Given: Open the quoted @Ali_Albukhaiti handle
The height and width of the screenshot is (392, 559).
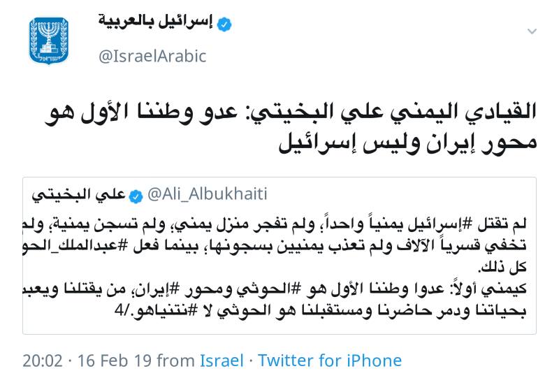Looking at the screenshot, I should click(207, 194).
